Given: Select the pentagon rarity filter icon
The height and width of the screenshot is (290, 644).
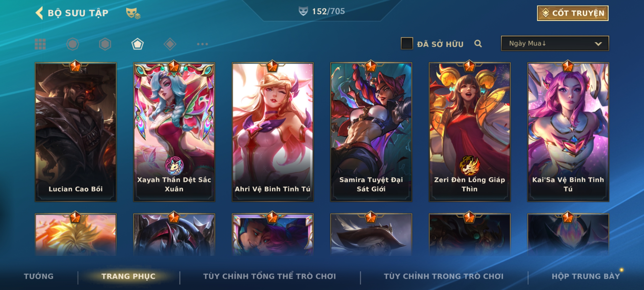Looking at the screenshot, I should tap(137, 44).
